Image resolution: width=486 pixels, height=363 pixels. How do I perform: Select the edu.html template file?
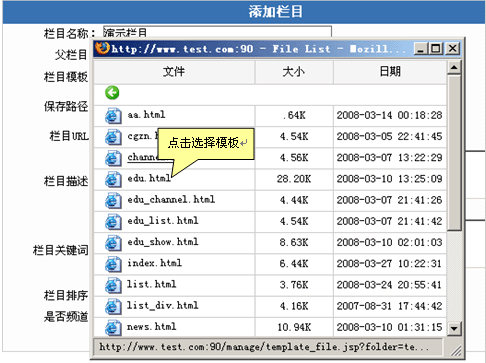(x=149, y=178)
